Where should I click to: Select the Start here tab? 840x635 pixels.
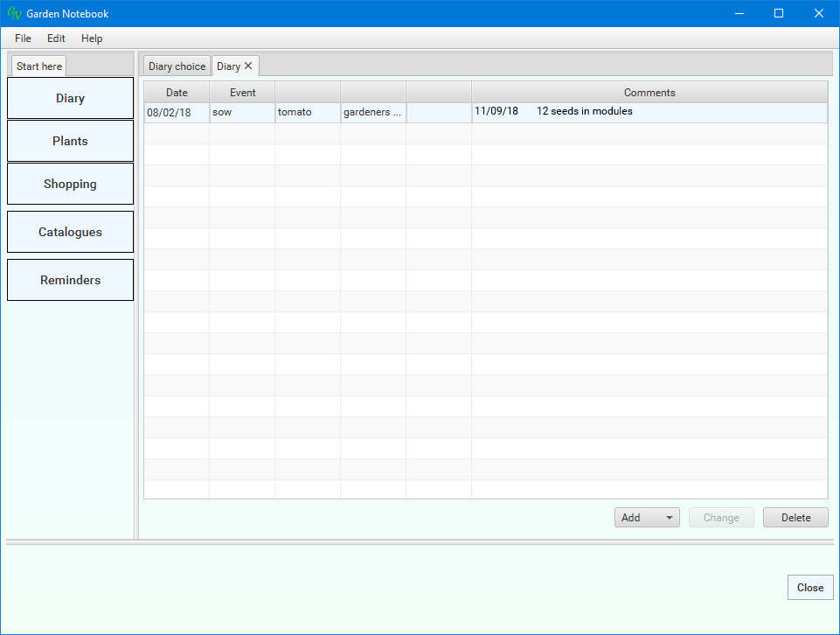39,66
